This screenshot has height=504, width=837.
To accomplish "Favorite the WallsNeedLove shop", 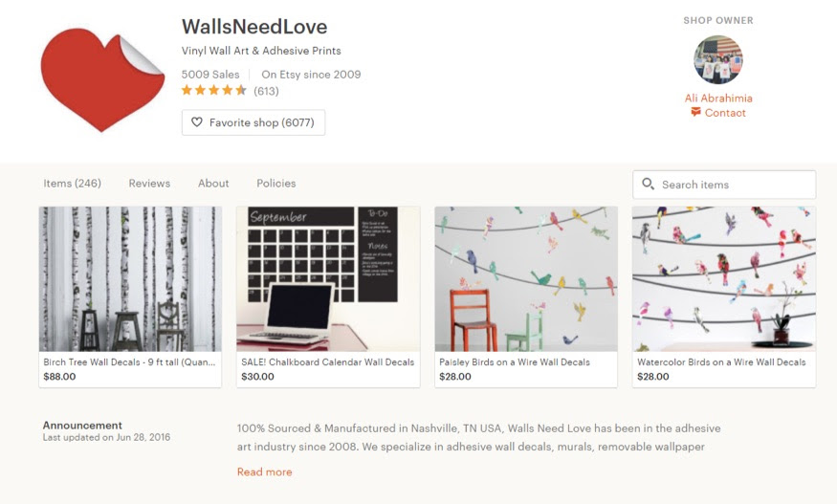I will 253,122.
